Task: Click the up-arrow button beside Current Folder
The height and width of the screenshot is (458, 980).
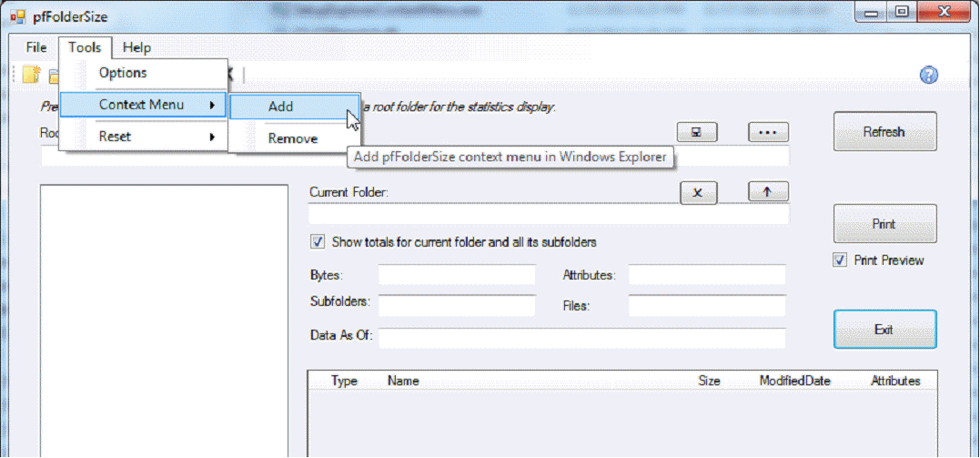Action: point(768,192)
